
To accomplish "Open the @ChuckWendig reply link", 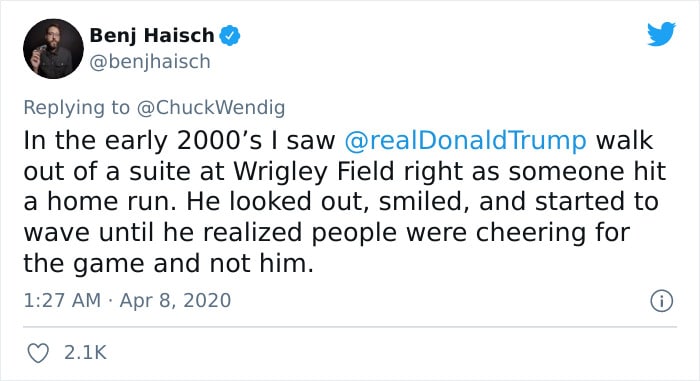I will pyautogui.click(x=211, y=108).
